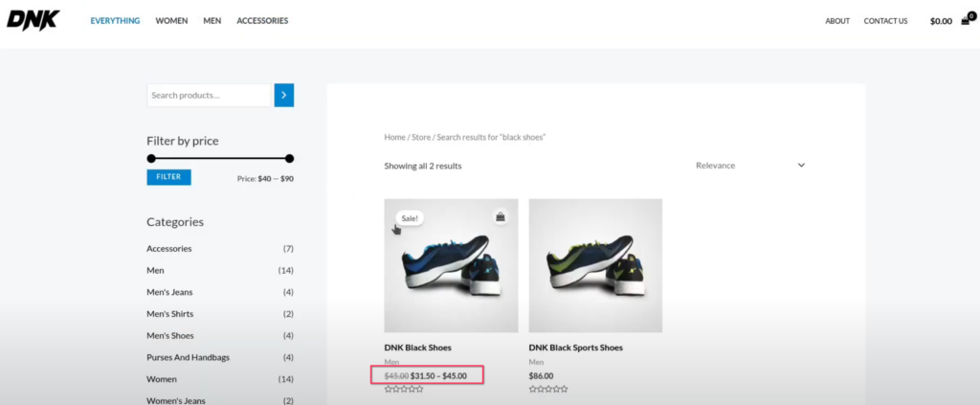
Task: Visit the About page link
Action: [x=837, y=21]
